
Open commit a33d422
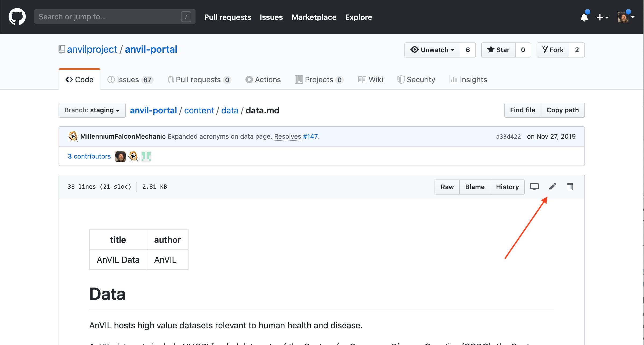(x=508, y=136)
